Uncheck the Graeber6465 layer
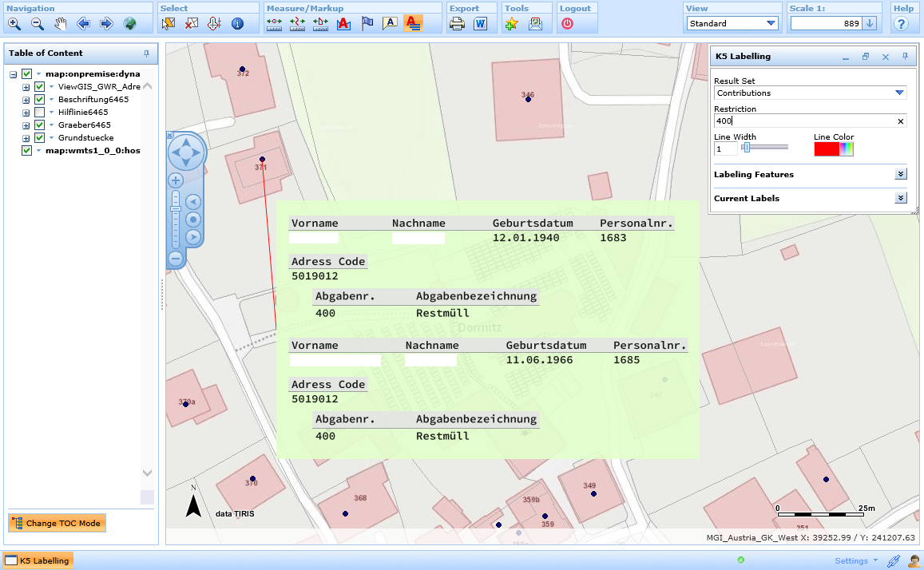The height and width of the screenshot is (570, 924). (39, 125)
